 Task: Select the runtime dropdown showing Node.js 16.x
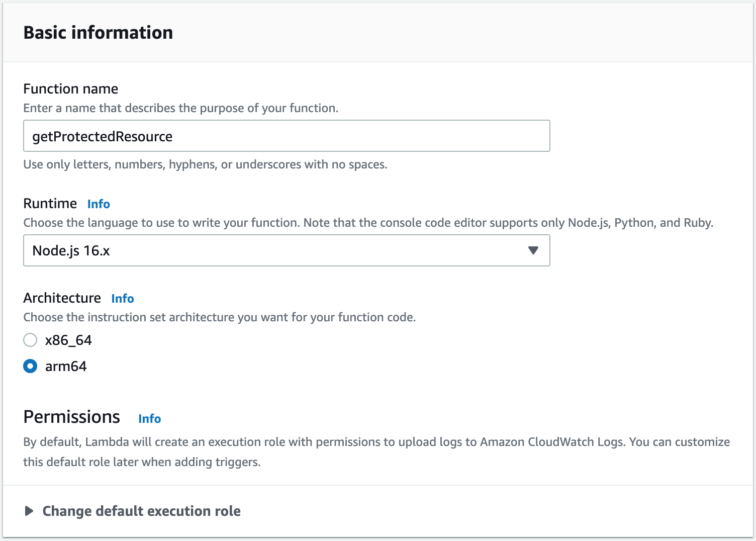click(x=286, y=250)
